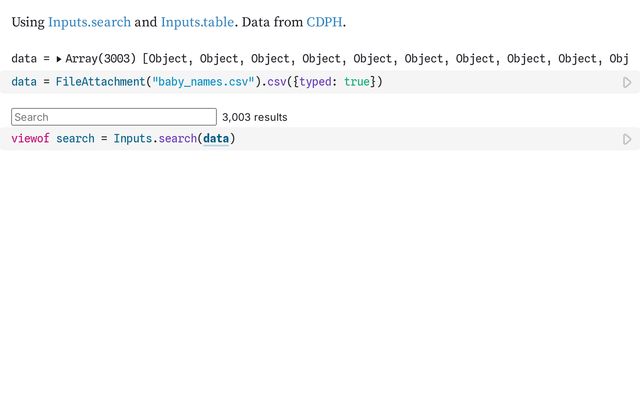Open the Inputs.search link
This screenshot has height=400, width=640.
(x=89, y=21)
